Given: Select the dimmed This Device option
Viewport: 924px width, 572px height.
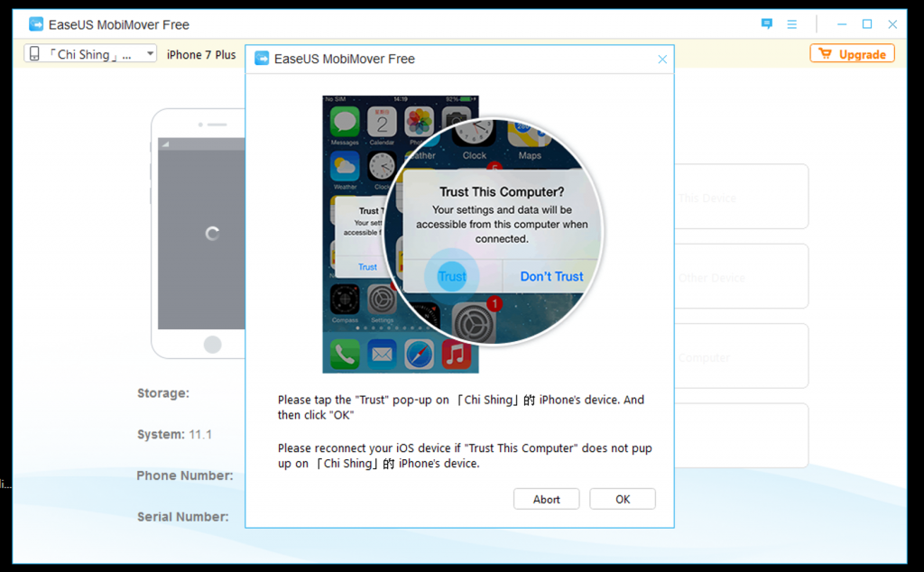Looking at the screenshot, I should coord(742,197).
